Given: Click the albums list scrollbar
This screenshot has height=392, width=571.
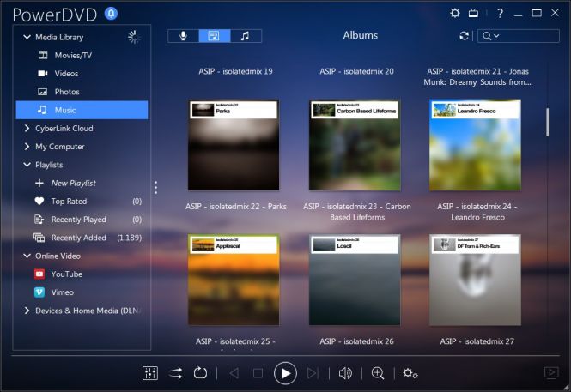Looking at the screenshot, I should click(x=547, y=122).
